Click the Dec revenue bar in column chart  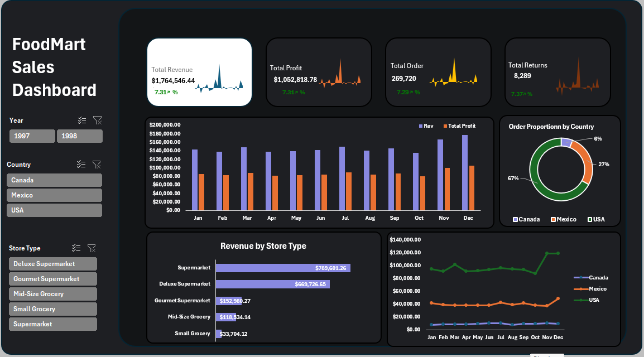click(465, 173)
